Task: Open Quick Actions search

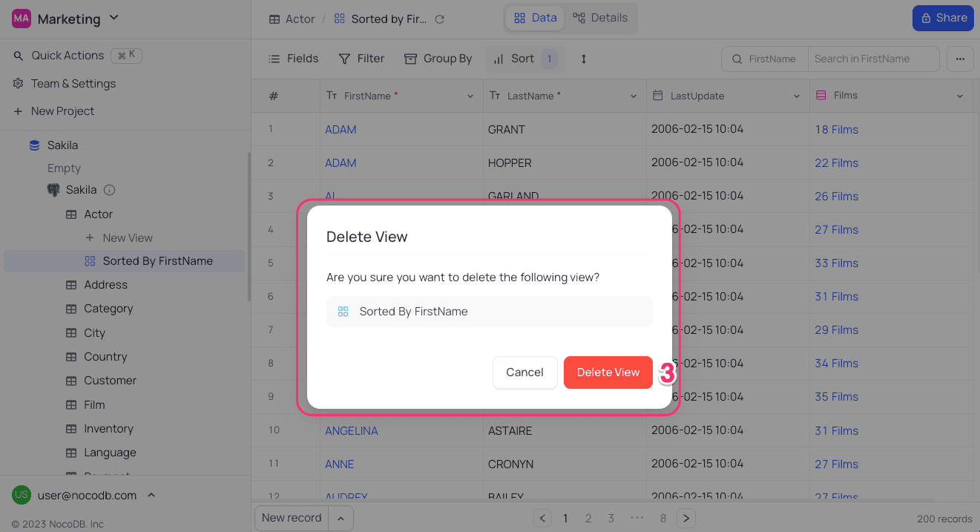Action: click(x=68, y=56)
